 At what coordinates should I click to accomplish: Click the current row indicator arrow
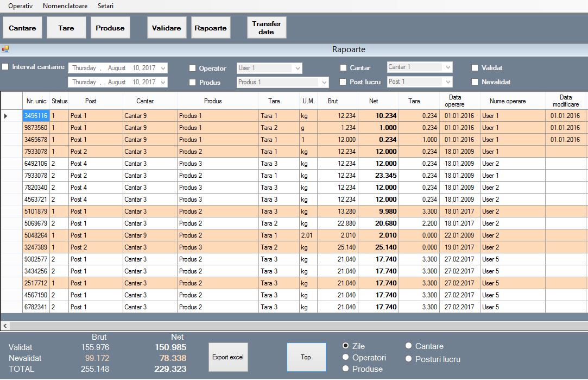(x=6, y=116)
